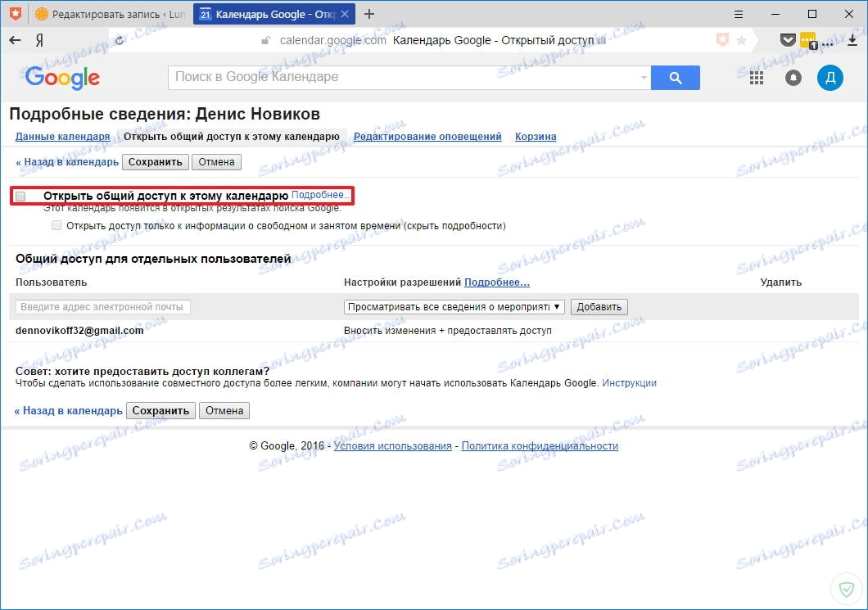Switch to 'Редактировать запись' browser tab
Viewport: 868px width, 610px height.
pyautogui.click(x=110, y=15)
